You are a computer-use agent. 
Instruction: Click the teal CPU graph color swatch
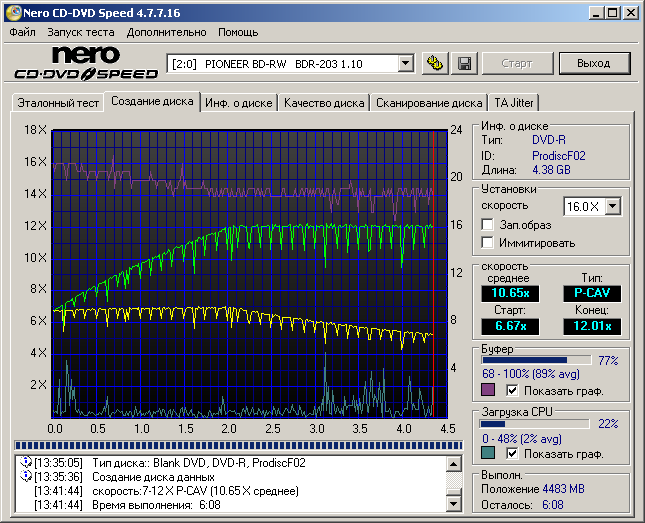pos(488,453)
